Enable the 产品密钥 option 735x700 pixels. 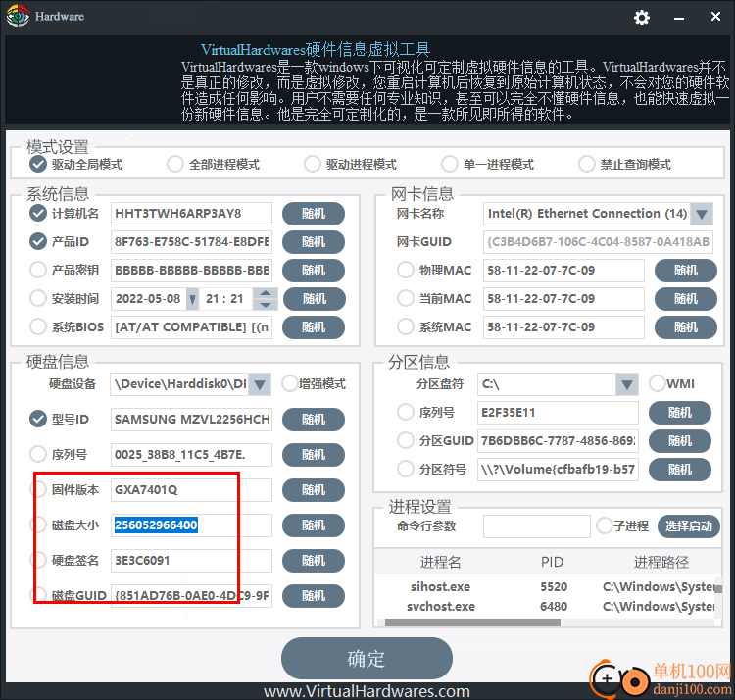click(38, 270)
